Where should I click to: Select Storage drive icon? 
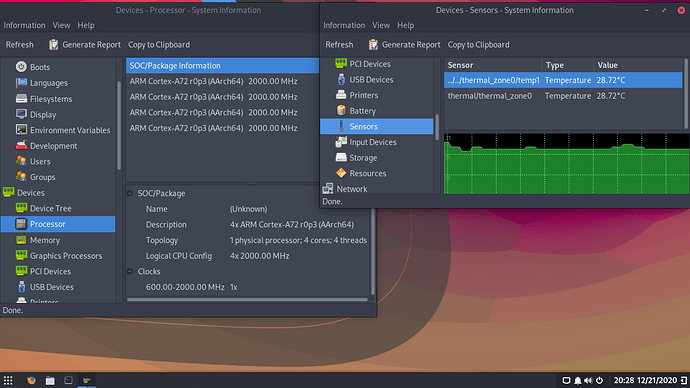click(341, 157)
